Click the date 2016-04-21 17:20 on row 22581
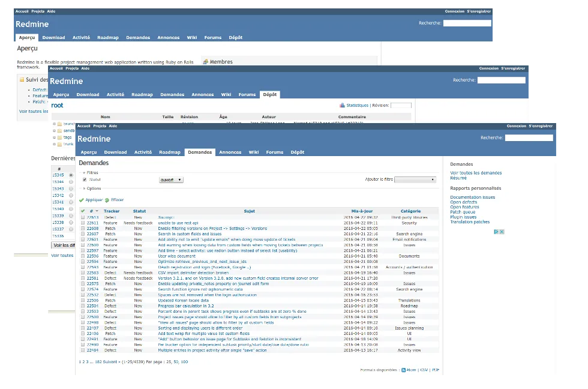Viewport: 588px width, 389px height. pyautogui.click(x=361, y=279)
